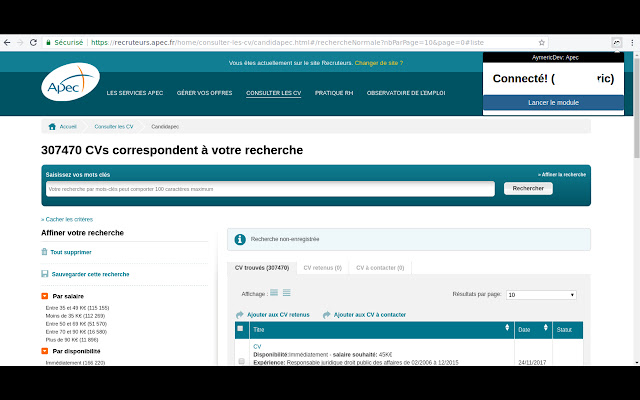Open OBSERVATOIRE DE L'EMPLOI menu
Image resolution: width=640 pixels, height=400 pixels.
click(406, 93)
